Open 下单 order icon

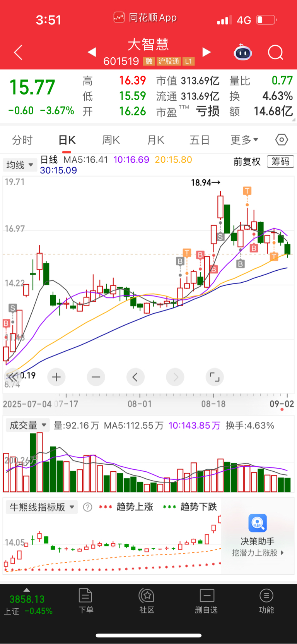point(85,595)
